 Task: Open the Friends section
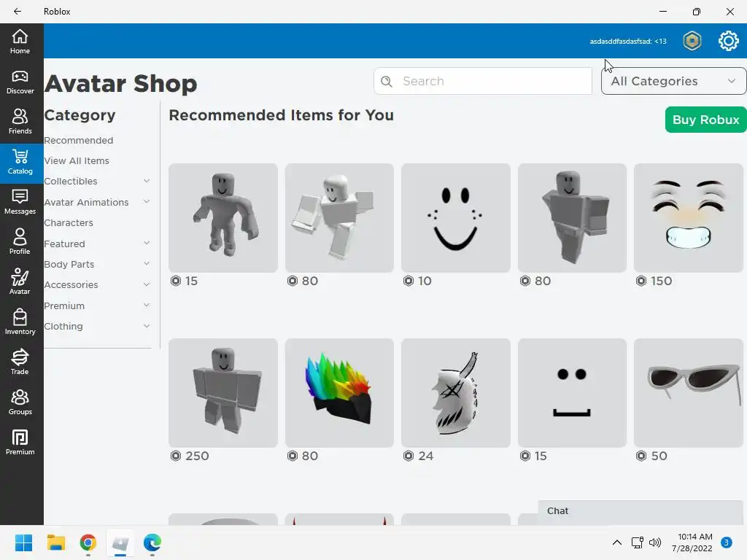click(20, 122)
